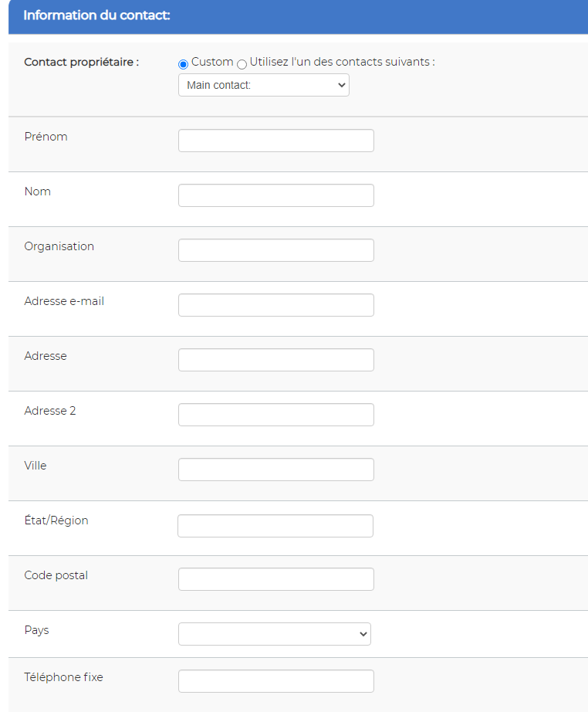
Task: Click the Adresse input field
Action: point(275,360)
